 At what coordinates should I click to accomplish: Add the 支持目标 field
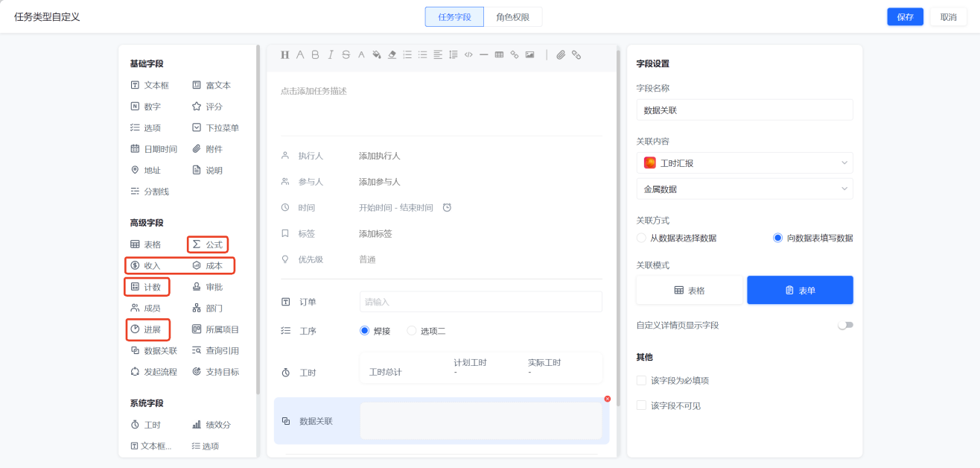pos(215,372)
